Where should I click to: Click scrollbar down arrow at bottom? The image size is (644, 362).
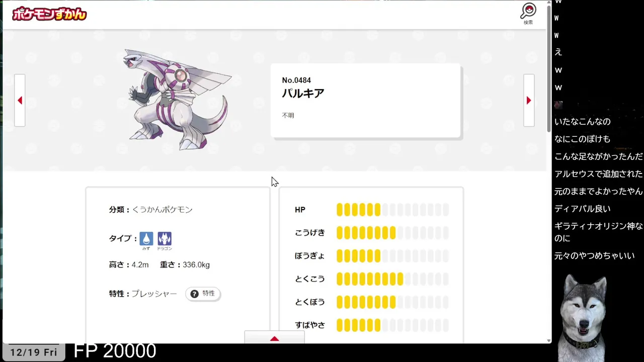(x=549, y=340)
